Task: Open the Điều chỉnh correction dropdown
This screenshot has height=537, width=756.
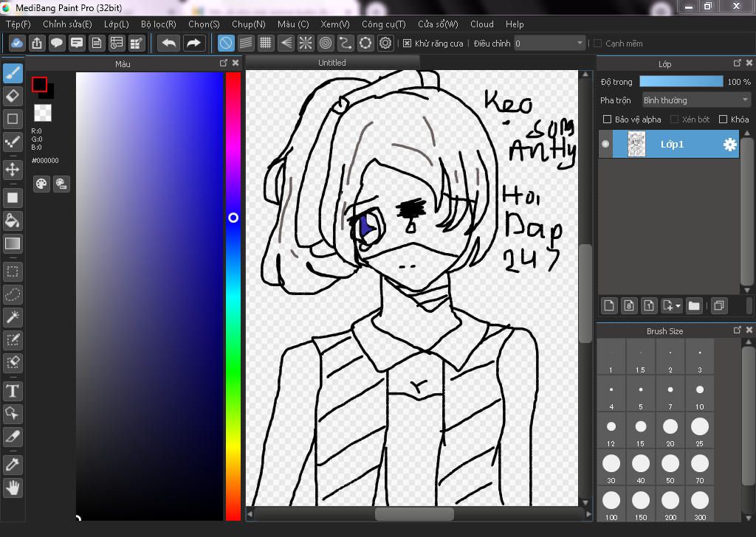Action: tap(580, 44)
